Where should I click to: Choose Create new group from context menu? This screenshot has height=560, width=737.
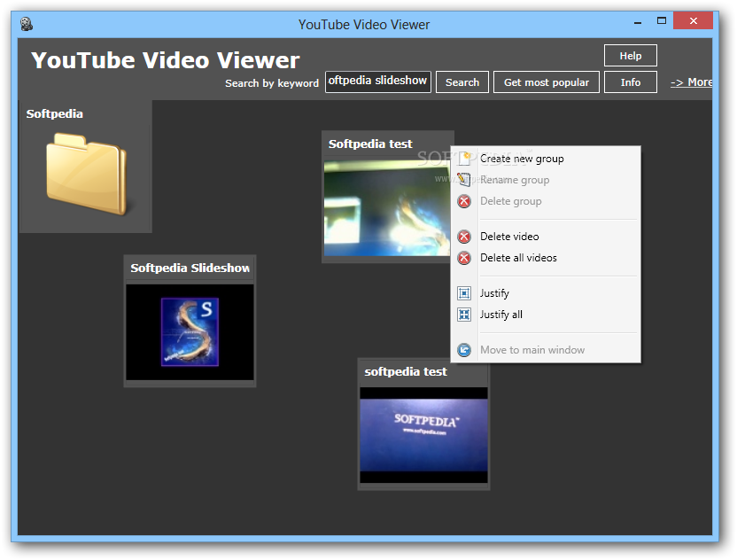click(546, 159)
